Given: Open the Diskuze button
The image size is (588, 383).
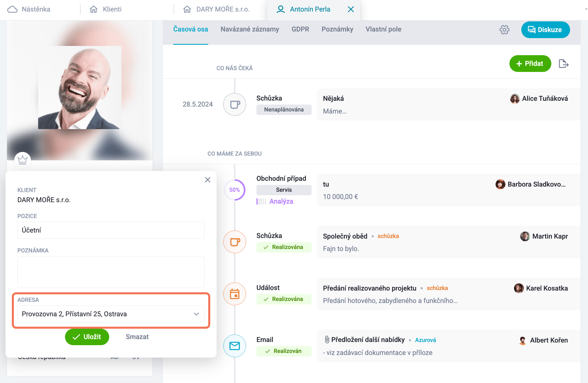Looking at the screenshot, I should click(546, 29).
